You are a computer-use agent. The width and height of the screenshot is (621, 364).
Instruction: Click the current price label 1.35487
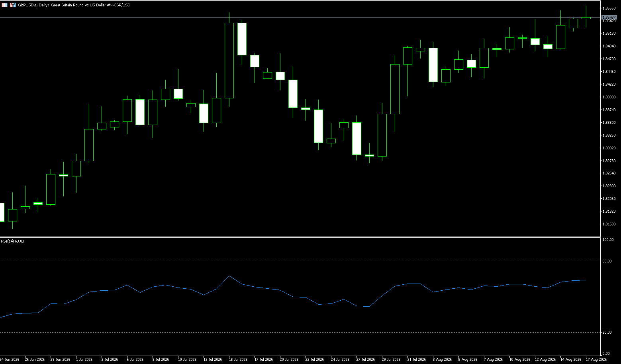click(609, 18)
